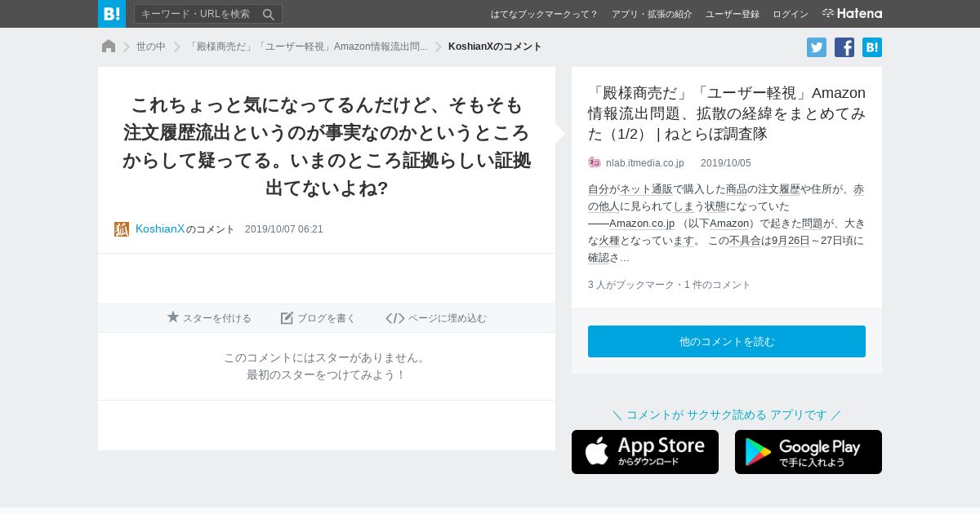Click comment timestamp 2019/10/07 06:21
Viewport: 980px width, 514px height.
(x=284, y=229)
